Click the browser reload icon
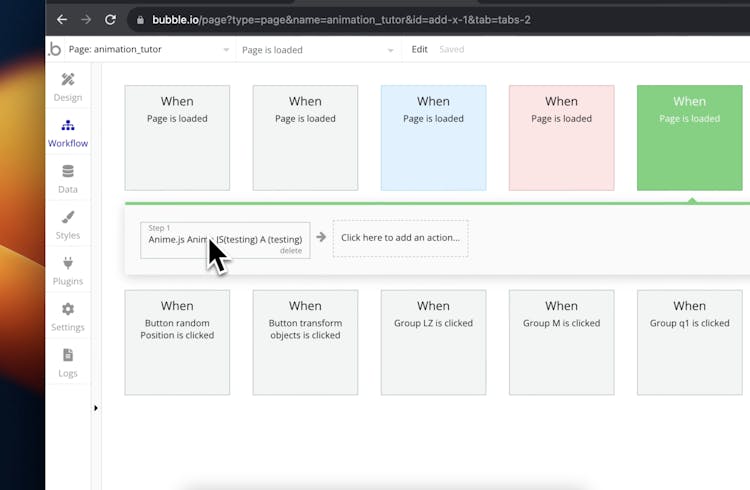This screenshot has width=750, height=490. (110, 19)
